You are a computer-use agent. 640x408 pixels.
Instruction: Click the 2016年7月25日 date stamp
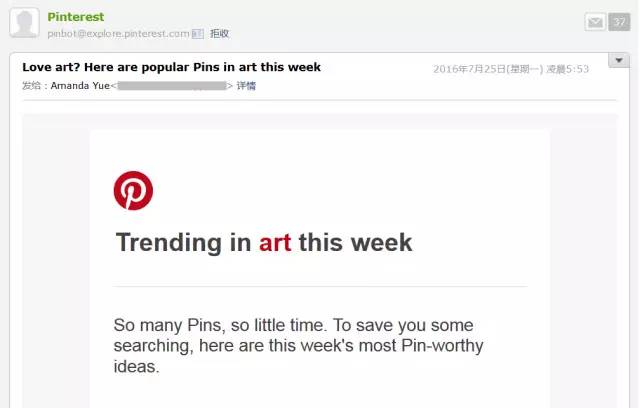tap(511, 69)
